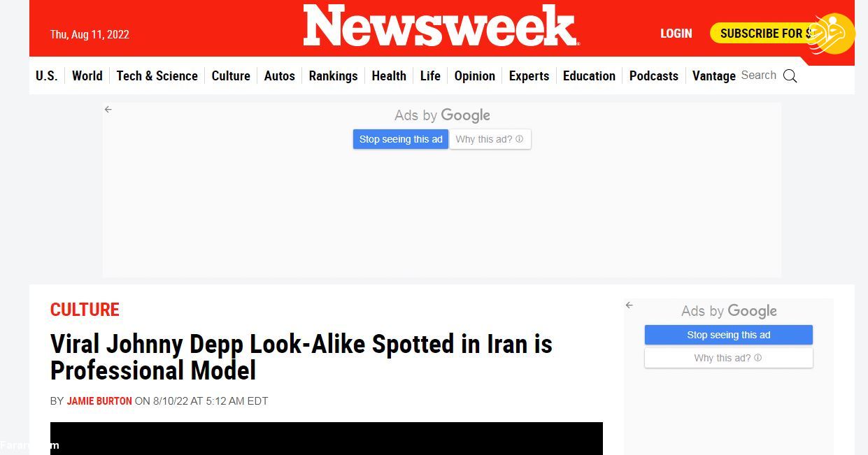Open the Vantage section
The image size is (868, 455).
pos(713,76)
